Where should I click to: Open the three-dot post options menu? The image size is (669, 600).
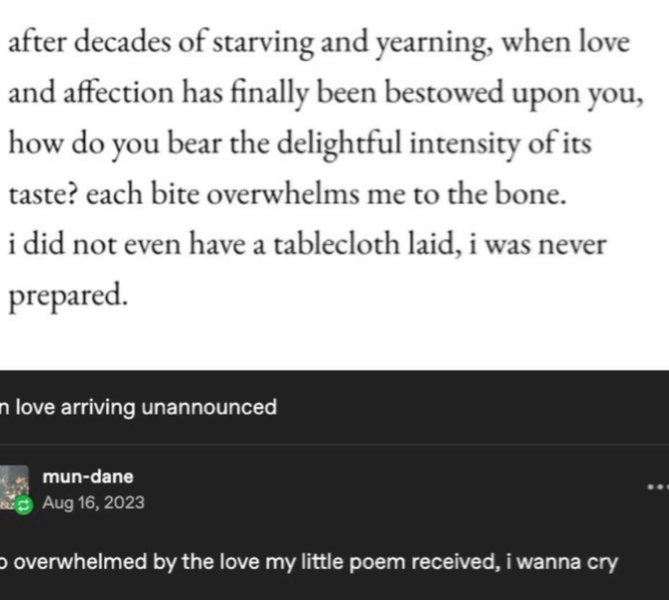pyautogui.click(x=658, y=487)
